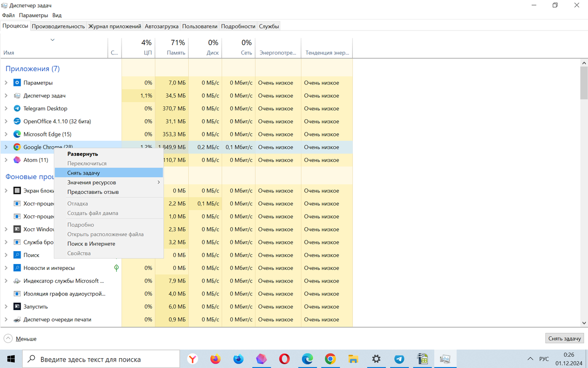Sort by the Имя column header

coord(54,48)
